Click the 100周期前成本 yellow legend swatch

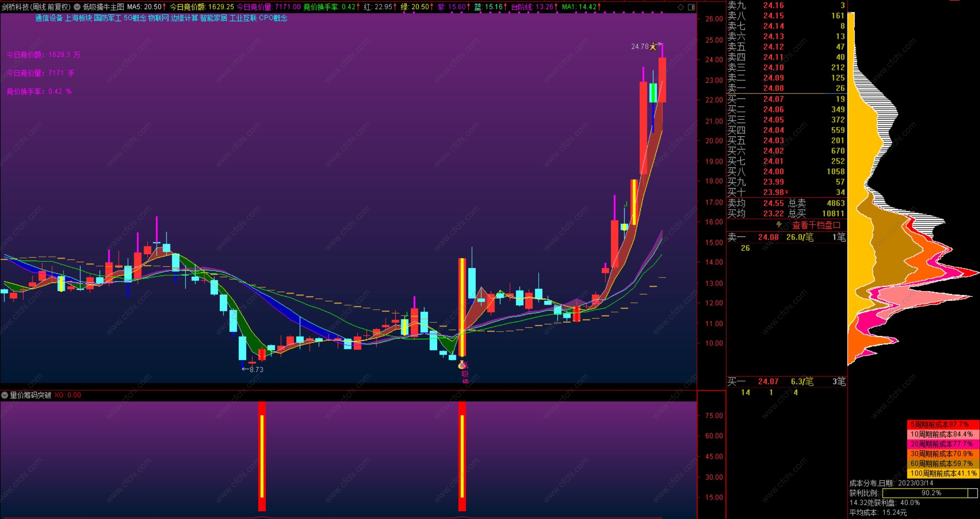point(942,473)
